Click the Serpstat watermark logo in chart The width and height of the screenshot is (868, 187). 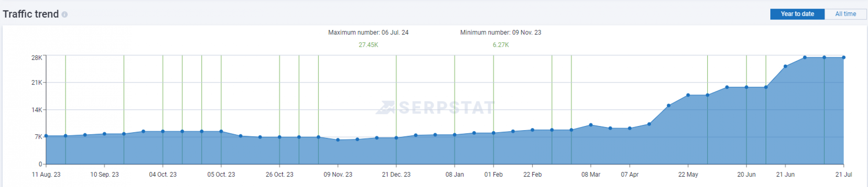point(435,108)
